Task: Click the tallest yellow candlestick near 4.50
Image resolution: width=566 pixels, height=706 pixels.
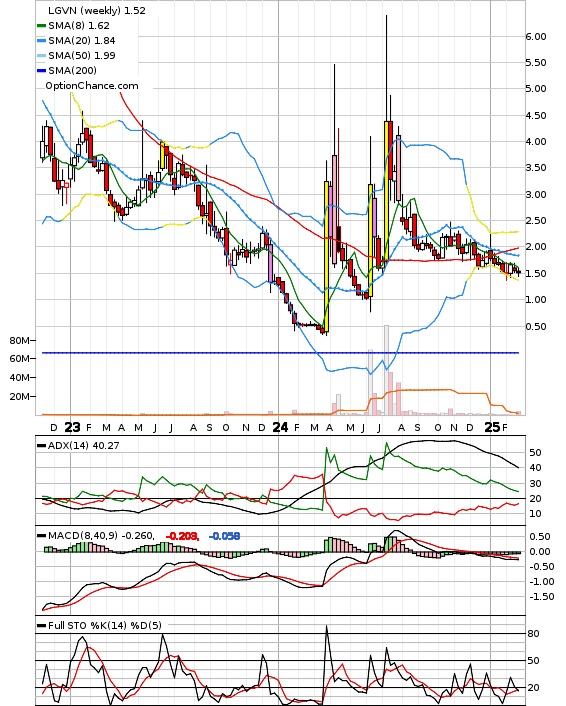Action: pyautogui.click(x=386, y=191)
